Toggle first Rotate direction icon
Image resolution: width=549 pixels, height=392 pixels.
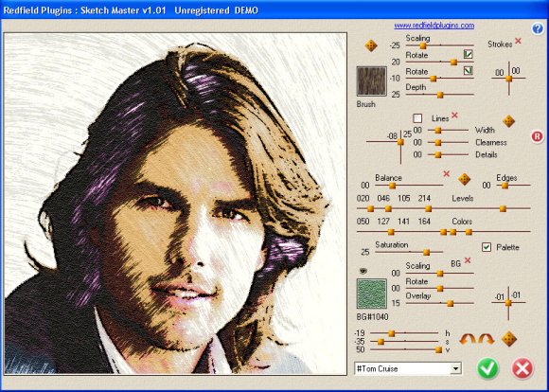click(x=469, y=54)
